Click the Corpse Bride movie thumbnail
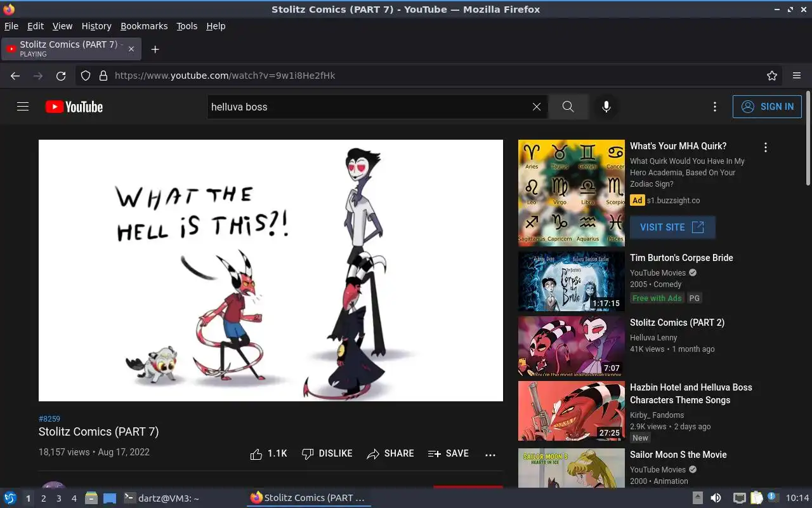 (572, 281)
